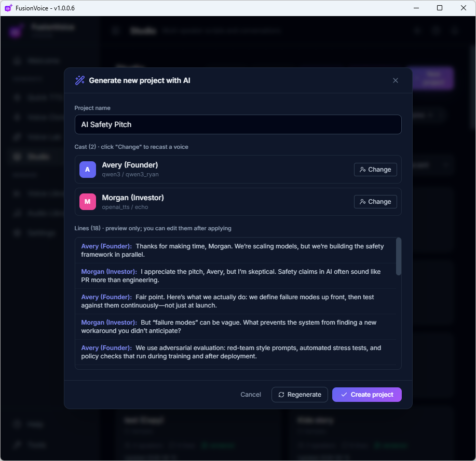
Task: Change the voice for Avery (Founder)
Action: point(375,170)
